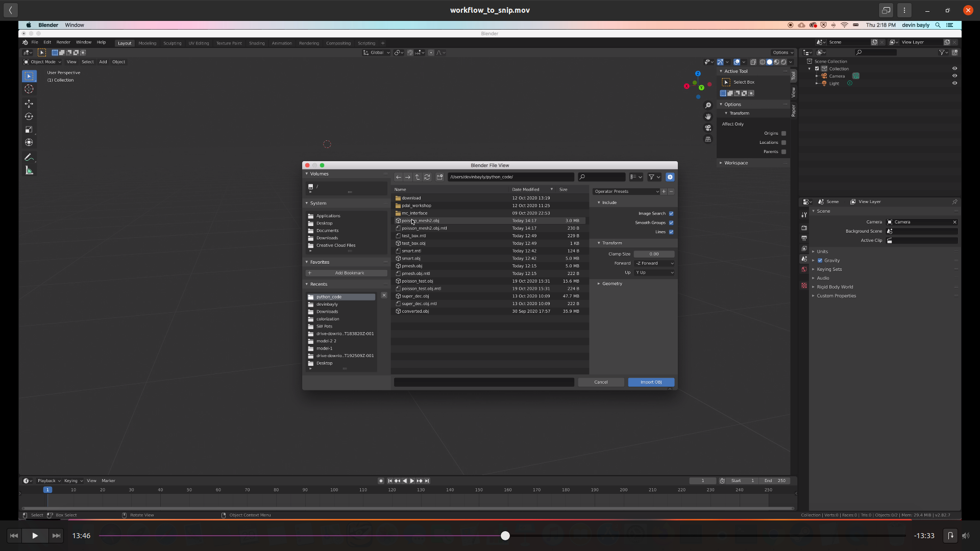980x551 pixels.
Task: Go forward with the file browser right arrow
Action: 407,177
